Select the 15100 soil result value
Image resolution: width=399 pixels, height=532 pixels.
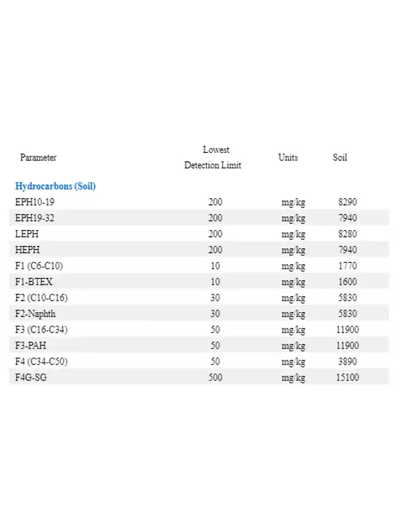click(348, 378)
